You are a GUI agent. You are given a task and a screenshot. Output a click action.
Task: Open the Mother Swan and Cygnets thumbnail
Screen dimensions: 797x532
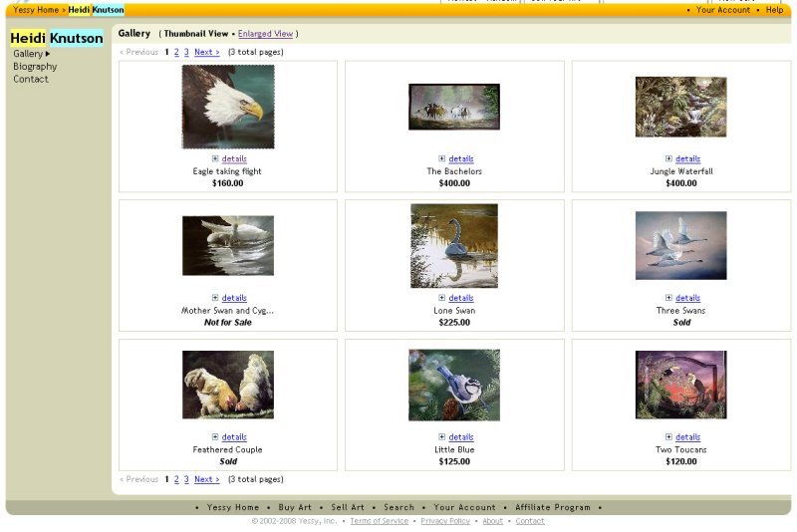pyautogui.click(x=228, y=246)
